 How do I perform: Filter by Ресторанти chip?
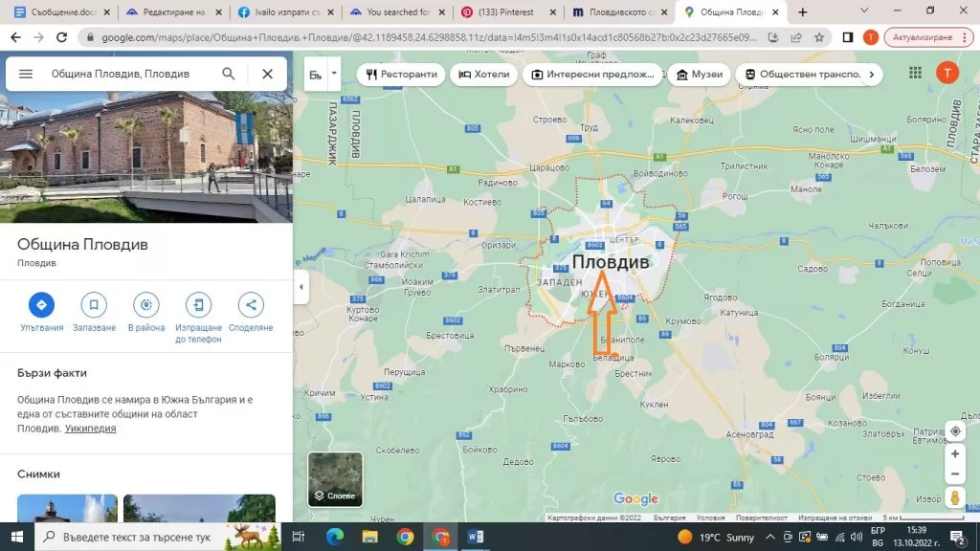pos(401,75)
